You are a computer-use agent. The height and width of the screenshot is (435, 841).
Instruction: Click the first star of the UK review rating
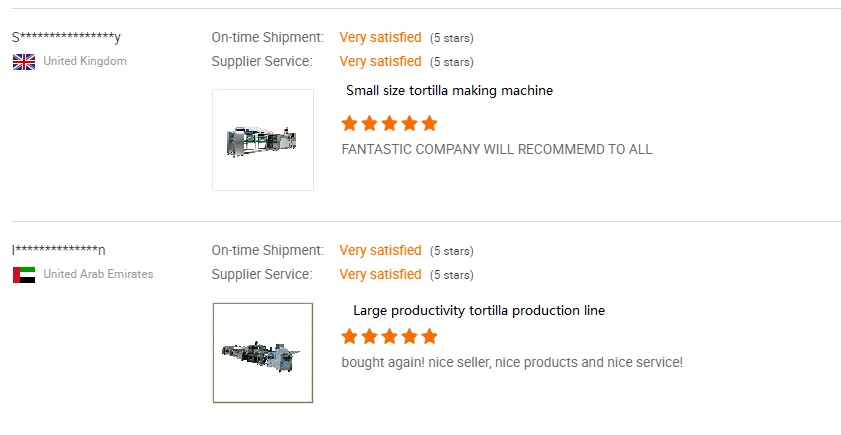click(349, 124)
